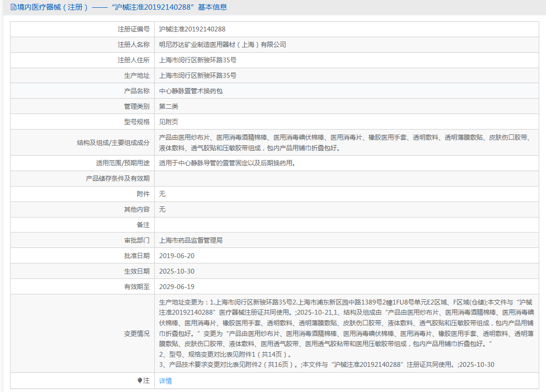Click registrant name 明尼苏达矿业制造医用器材（上海）有限公司
Viewport: 546px width, 392px height.
[222, 44]
